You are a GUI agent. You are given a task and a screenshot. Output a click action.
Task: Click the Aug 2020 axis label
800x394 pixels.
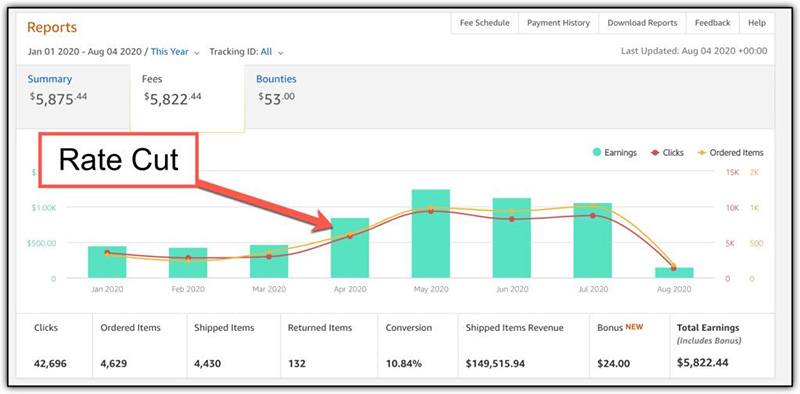[x=674, y=289]
